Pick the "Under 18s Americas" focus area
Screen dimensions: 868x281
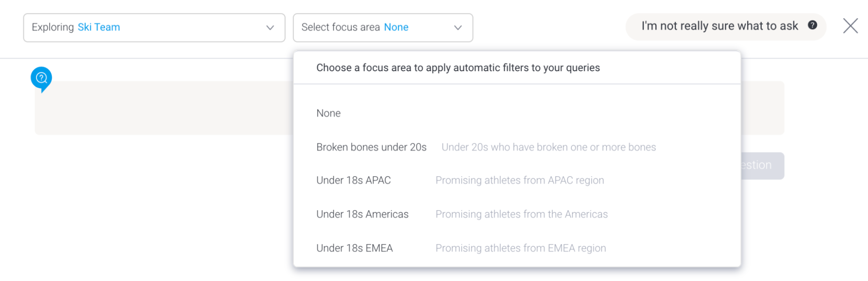(x=362, y=214)
